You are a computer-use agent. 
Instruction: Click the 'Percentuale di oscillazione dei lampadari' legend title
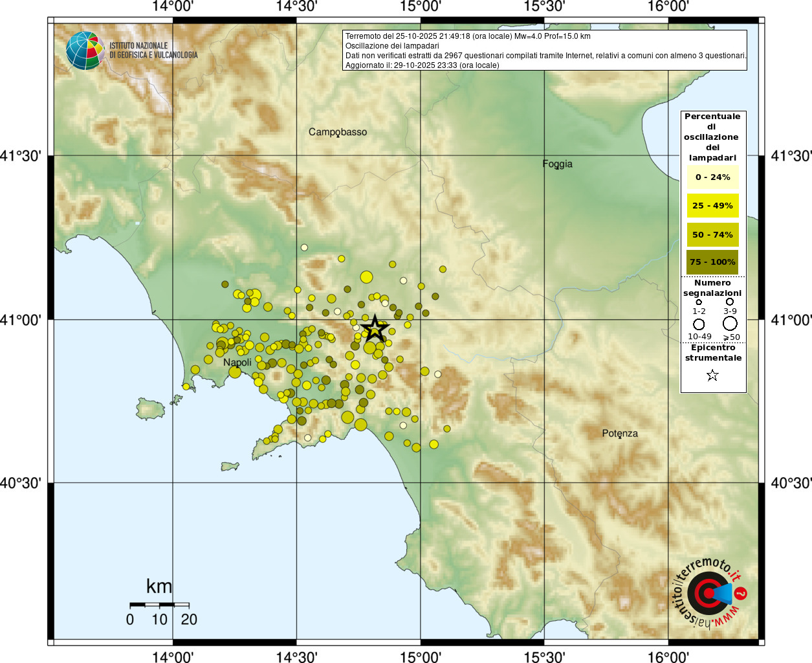tap(712, 137)
